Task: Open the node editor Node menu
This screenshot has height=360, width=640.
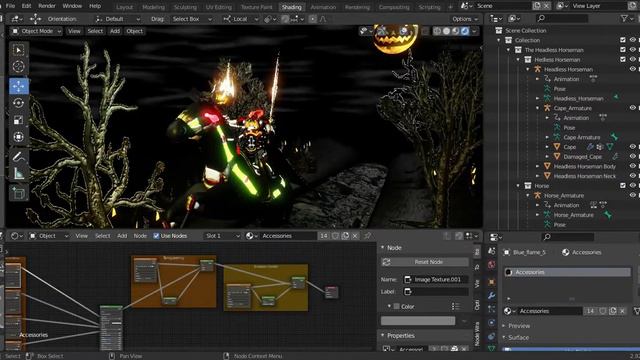Action: click(x=140, y=236)
